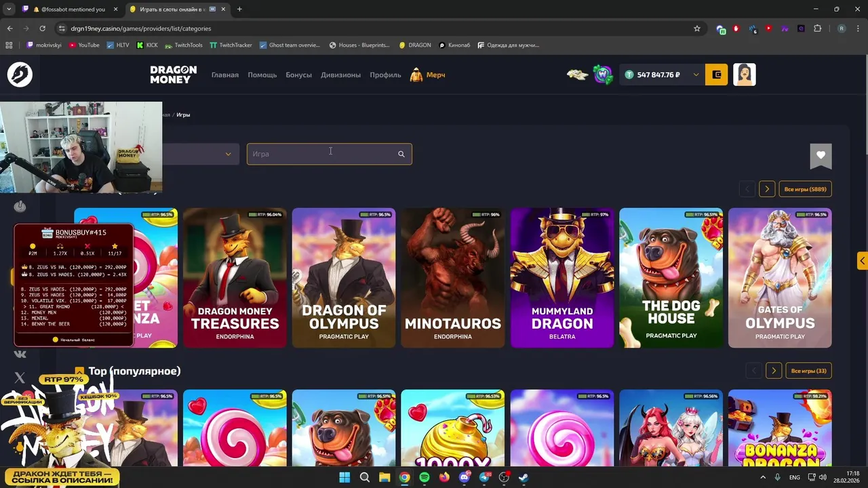The height and width of the screenshot is (488, 868).
Task: Open the Главная menu item
Action: pyautogui.click(x=225, y=75)
